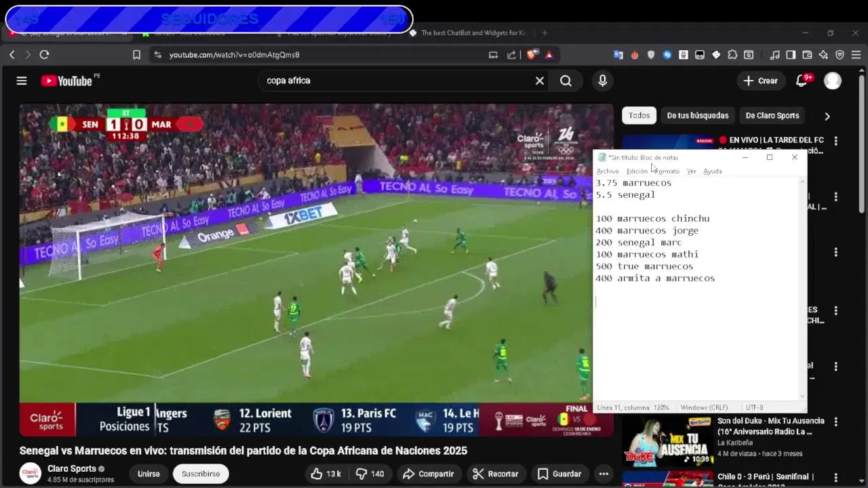Open the Leo AI sparkle icon
The height and width of the screenshot is (488, 868).
pos(823,55)
